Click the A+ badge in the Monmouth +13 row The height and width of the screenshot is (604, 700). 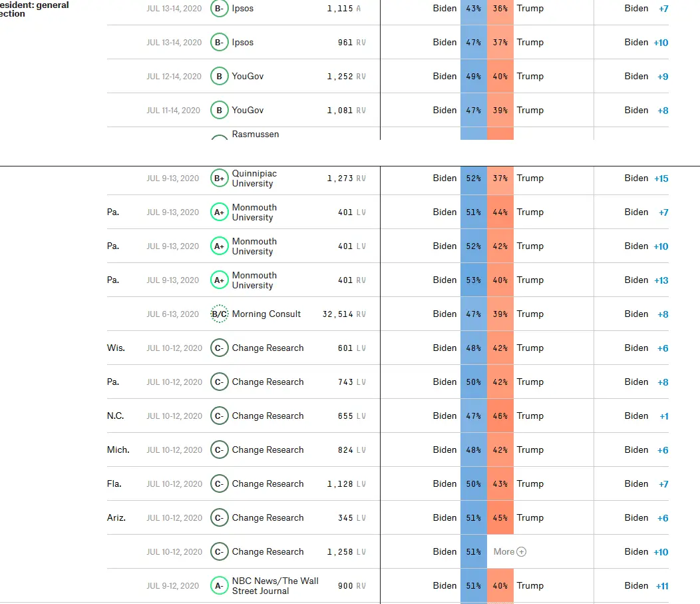[x=220, y=280]
